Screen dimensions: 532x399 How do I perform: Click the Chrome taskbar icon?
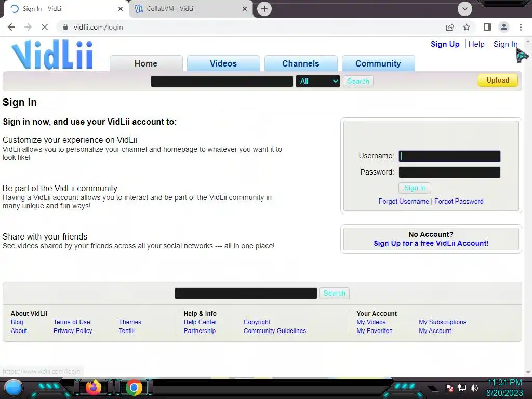coord(134,388)
